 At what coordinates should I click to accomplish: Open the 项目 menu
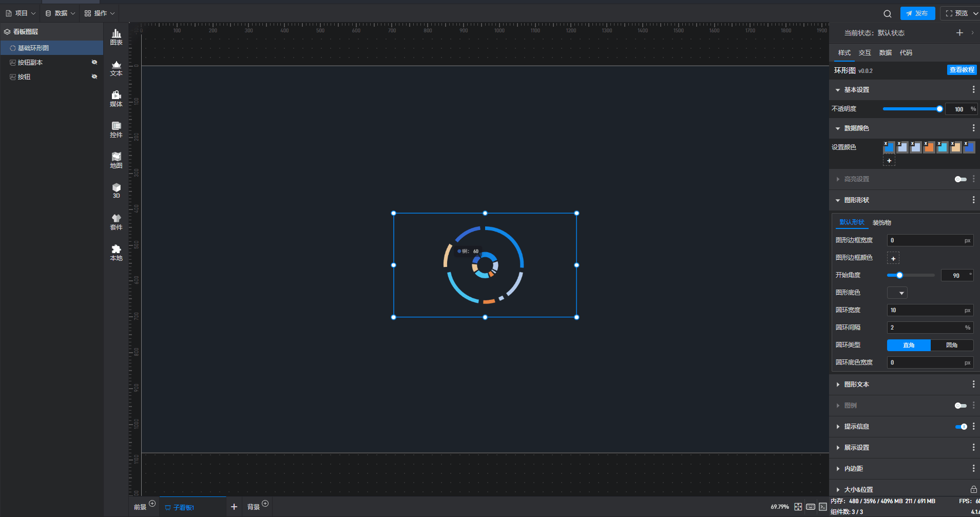tap(21, 13)
